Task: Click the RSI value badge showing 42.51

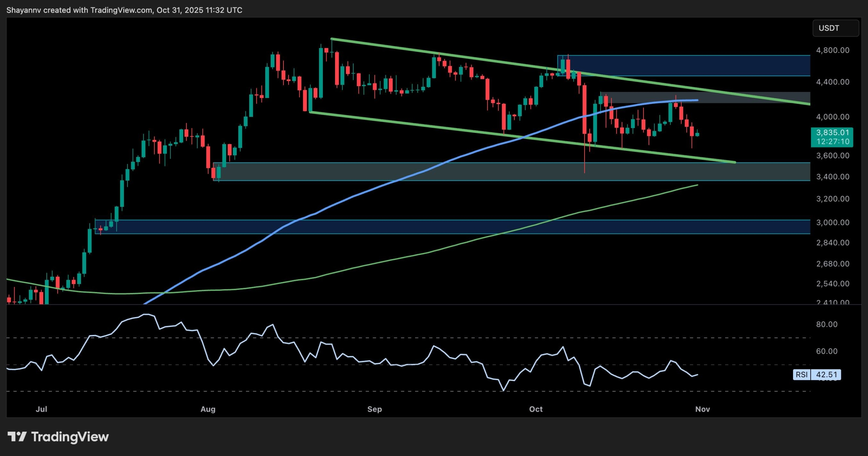Action: tap(827, 374)
